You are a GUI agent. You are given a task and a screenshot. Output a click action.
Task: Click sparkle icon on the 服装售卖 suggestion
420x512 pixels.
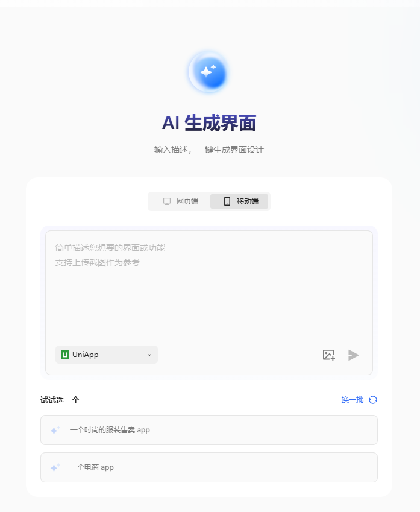(55, 430)
